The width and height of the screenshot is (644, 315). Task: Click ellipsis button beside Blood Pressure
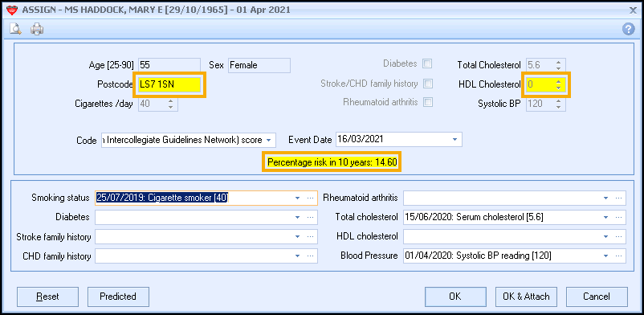click(619, 256)
